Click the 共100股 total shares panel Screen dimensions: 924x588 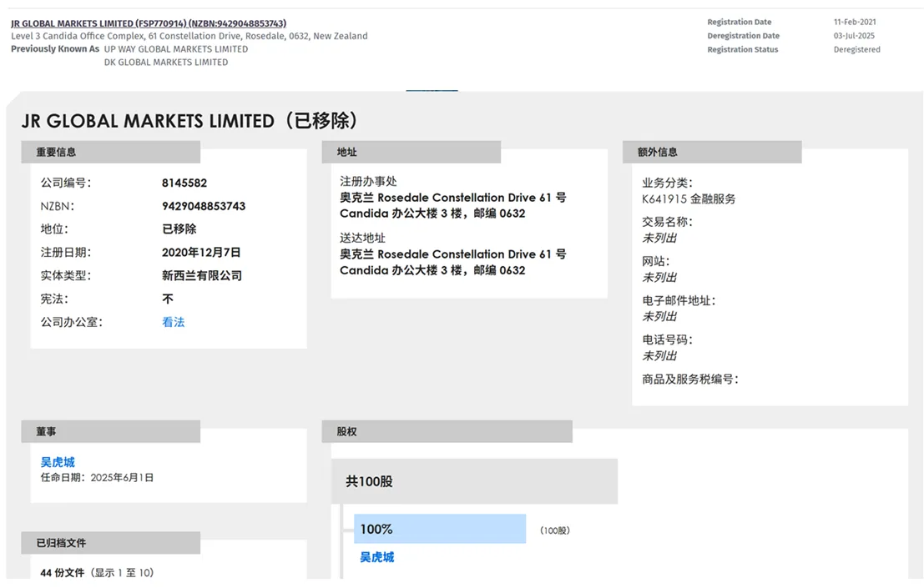pos(474,481)
